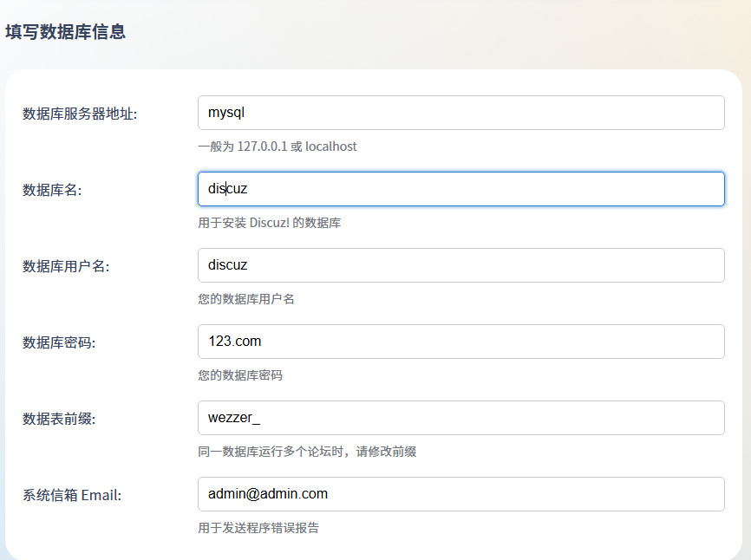Focus the database name field (数据库名)
751x560 pixels.
click(x=460, y=189)
